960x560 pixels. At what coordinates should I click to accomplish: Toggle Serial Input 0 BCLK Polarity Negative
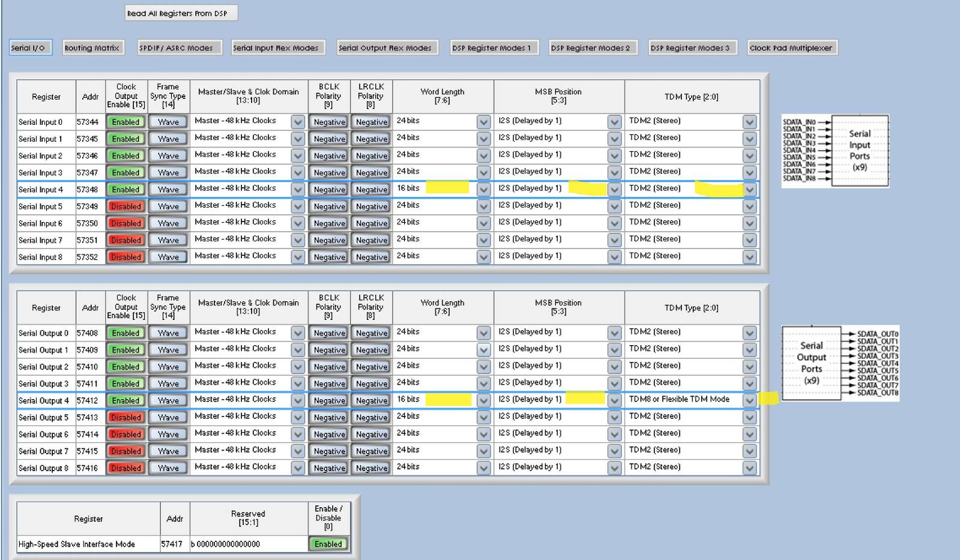coord(329,122)
